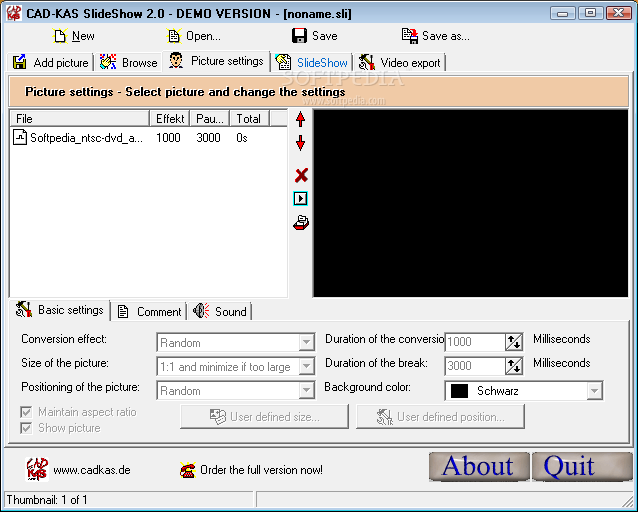Click the 3000 value in the pause column
This screenshot has height=512, width=638.
tap(208, 138)
